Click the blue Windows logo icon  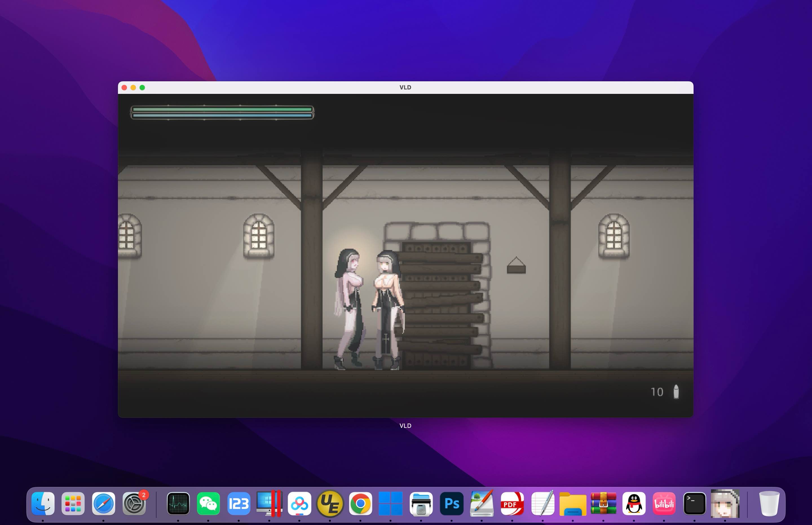coord(391,504)
